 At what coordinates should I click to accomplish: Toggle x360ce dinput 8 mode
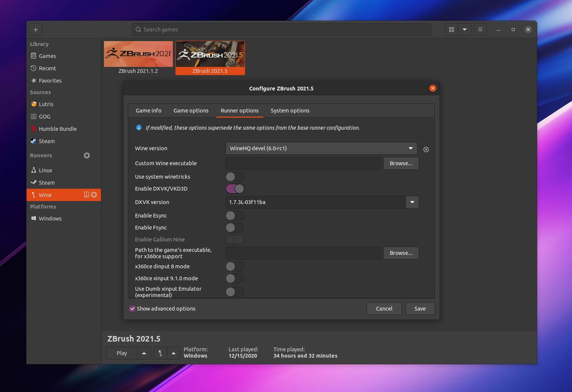tap(235, 266)
